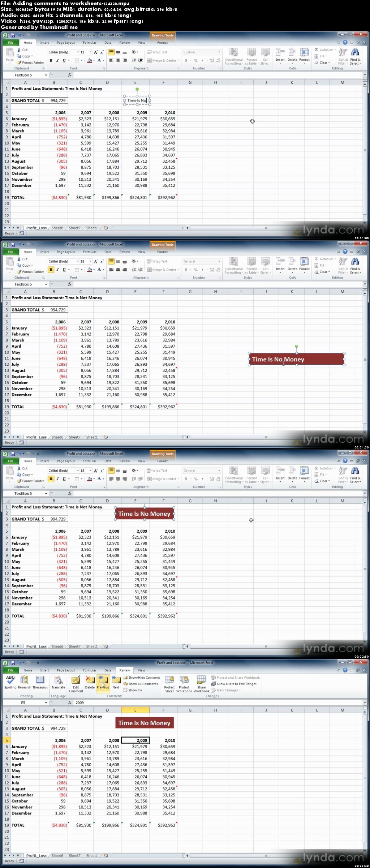370x868 pixels.
Task: Click Protect and Share Workbook
Action: coord(236,678)
